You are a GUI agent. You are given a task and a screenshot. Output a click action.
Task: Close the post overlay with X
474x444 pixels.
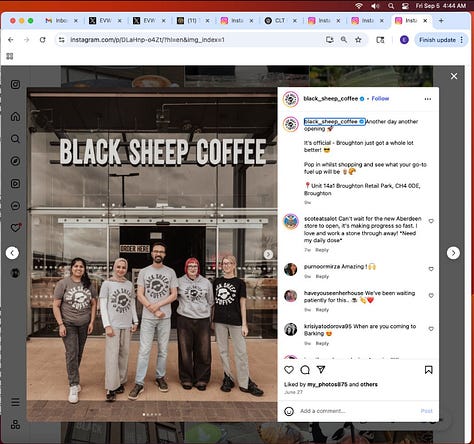coord(454,76)
